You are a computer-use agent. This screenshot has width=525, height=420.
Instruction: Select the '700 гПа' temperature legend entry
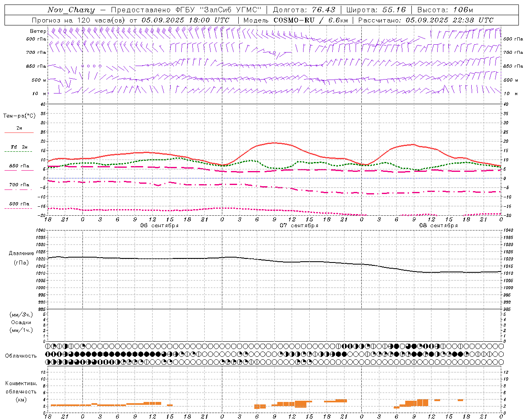[x=19, y=185]
